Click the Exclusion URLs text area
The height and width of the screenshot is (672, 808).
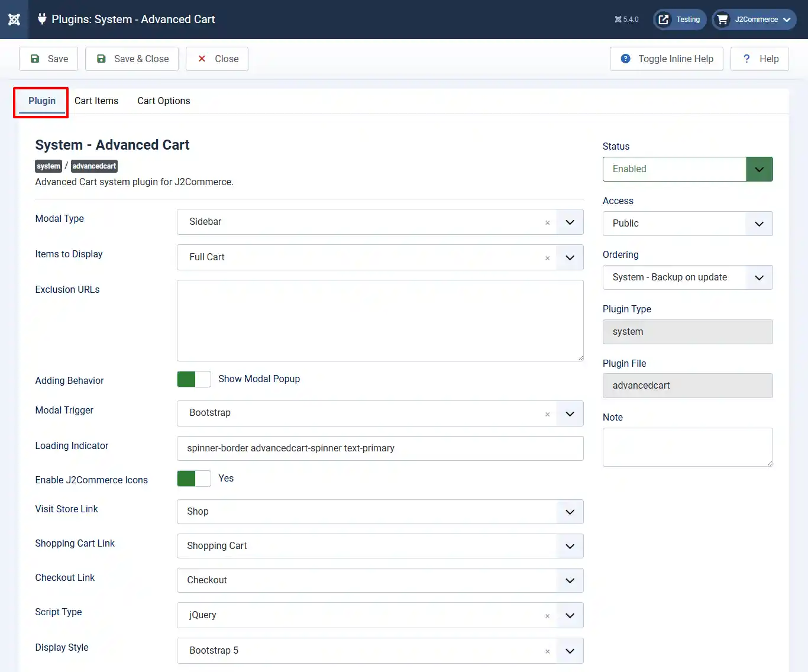tap(380, 321)
